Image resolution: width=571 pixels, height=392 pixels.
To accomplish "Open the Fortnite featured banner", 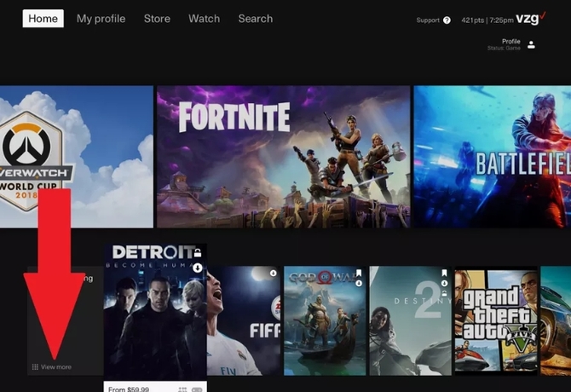I will point(283,157).
